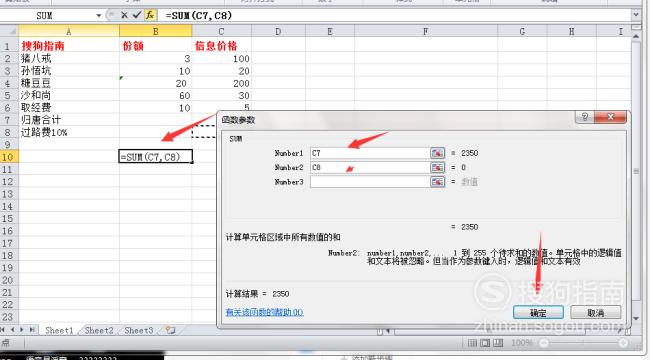
Task: Select column D header
Action: pyautogui.click(x=278, y=31)
